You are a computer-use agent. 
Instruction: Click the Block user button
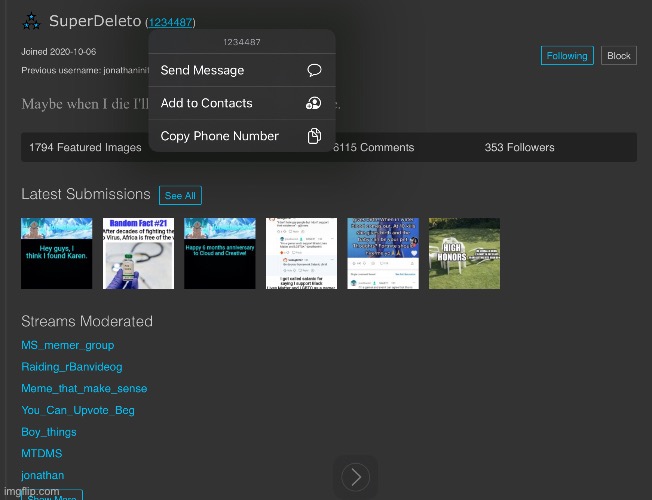619,56
